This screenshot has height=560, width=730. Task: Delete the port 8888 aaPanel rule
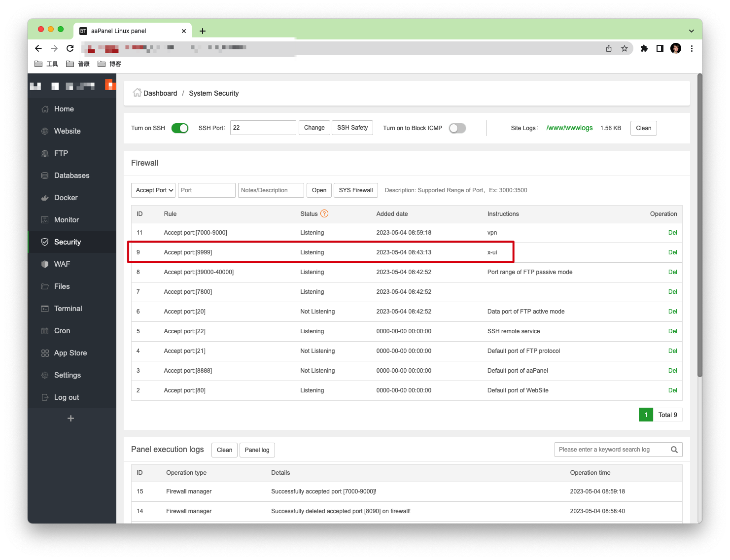[x=672, y=371]
